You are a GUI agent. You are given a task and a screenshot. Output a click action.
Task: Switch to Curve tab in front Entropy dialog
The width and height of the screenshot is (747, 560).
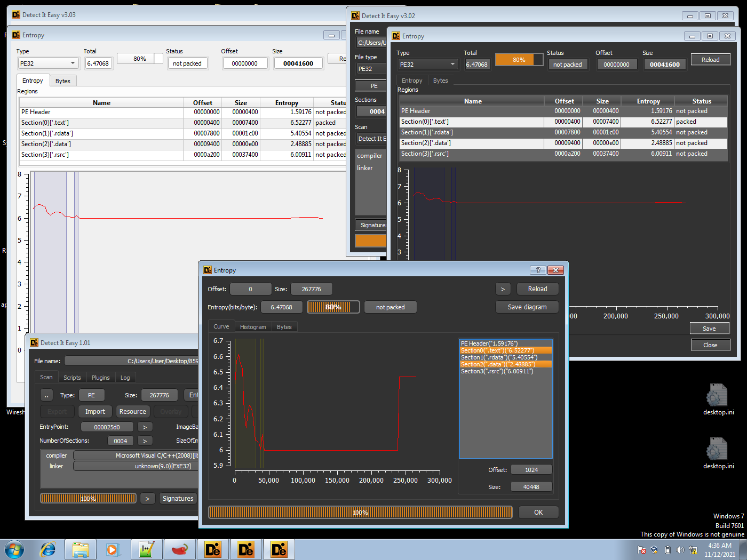pyautogui.click(x=221, y=326)
